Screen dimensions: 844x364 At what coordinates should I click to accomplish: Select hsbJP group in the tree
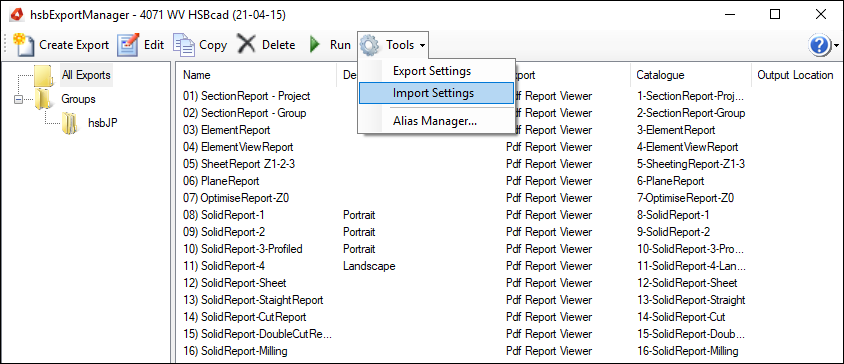[103, 123]
